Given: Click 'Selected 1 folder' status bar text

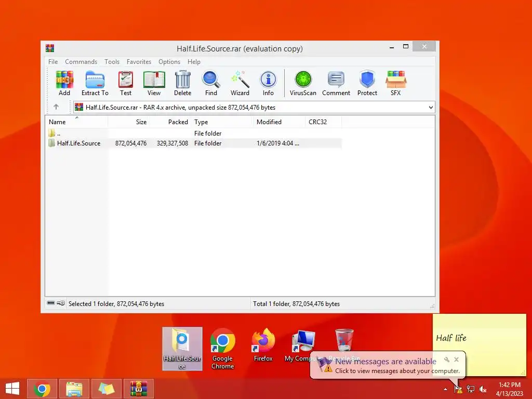Looking at the screenshot, I should point(116,303).
